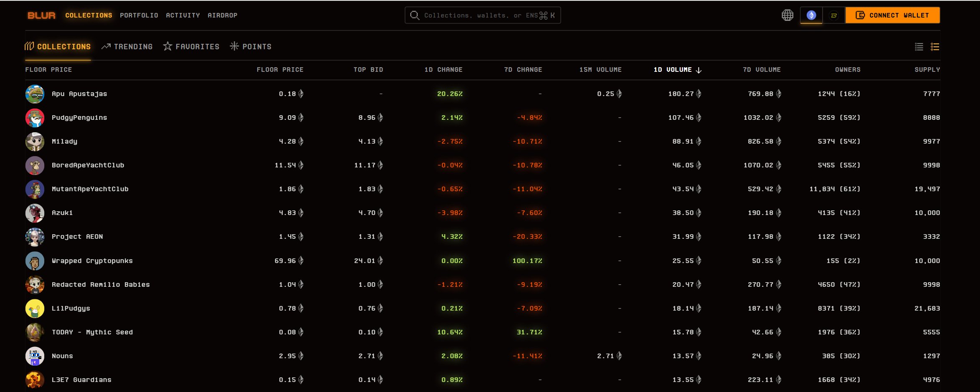Click the MutantApeYachtClub avatar

coord(35,189)
